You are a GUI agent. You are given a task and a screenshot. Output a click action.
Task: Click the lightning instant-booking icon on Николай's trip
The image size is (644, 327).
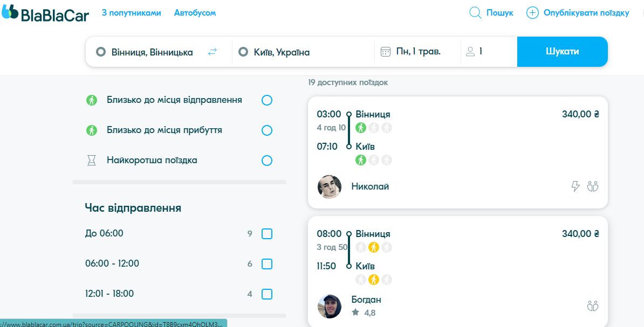[575, 186]
